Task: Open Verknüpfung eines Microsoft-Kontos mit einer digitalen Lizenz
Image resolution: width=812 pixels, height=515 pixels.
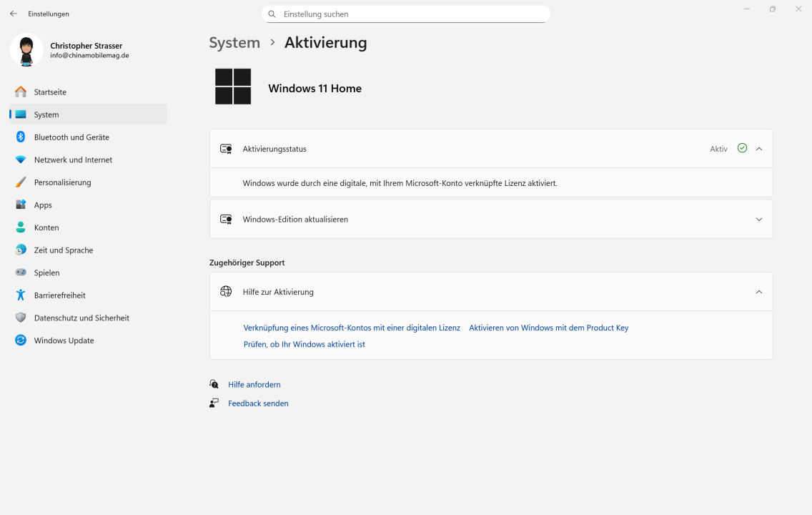Action: click(352, 328)
